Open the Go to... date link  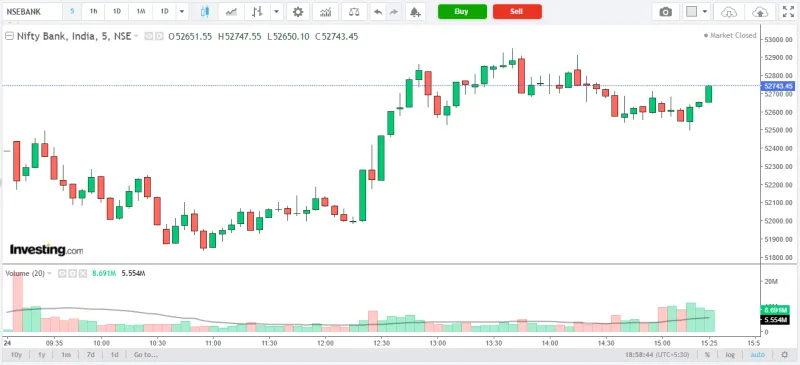tap(146, 354)
